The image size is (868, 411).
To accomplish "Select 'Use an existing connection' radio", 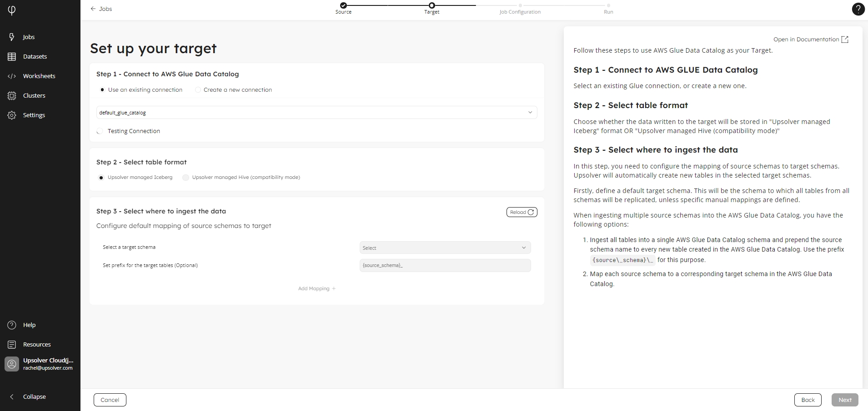I will pos(102,90).
